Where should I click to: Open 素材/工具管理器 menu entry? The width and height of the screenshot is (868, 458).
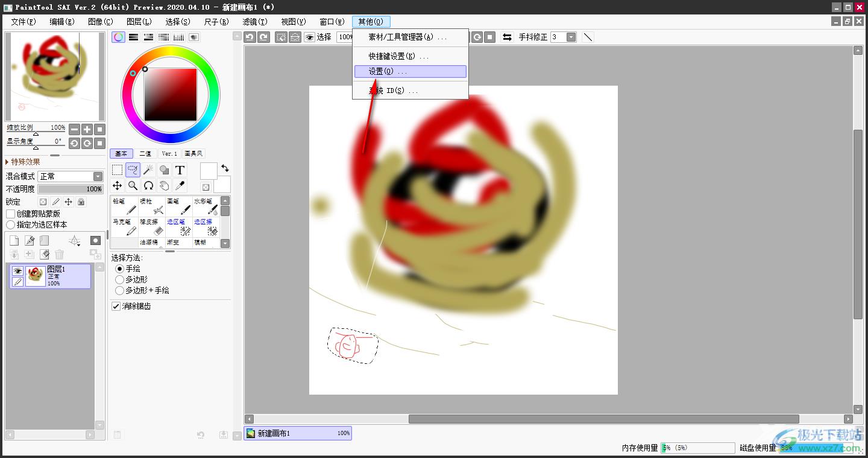[410, 37]
